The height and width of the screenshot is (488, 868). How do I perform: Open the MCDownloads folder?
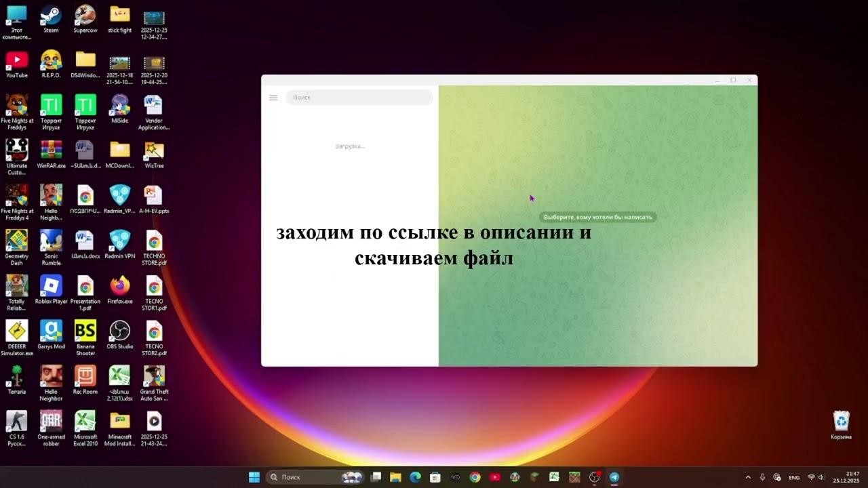point(120,155)
